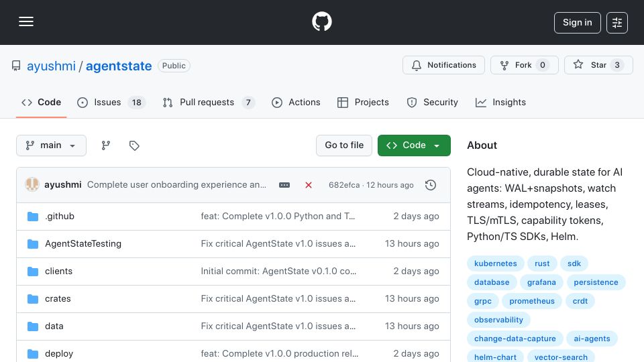Open the ayushmi owner link
This screenshot has width=644, height=362.
click(x=52, y=66)
